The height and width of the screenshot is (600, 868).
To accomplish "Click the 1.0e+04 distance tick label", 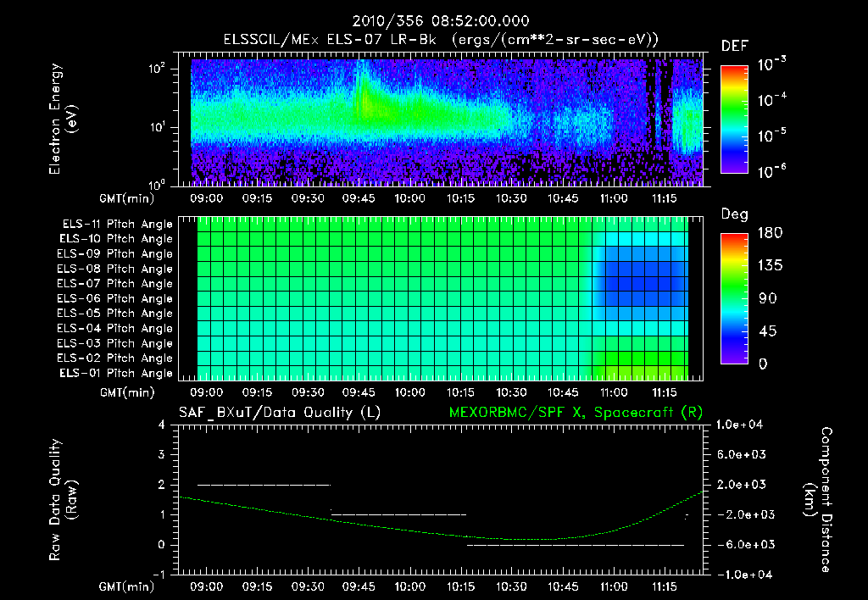I will (740, 425).
